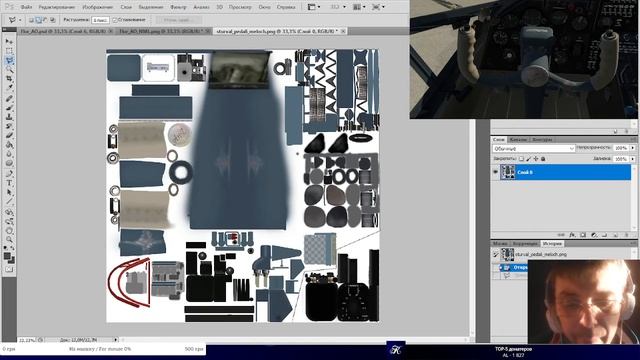Open the Изображение menu

coord(98,7)
